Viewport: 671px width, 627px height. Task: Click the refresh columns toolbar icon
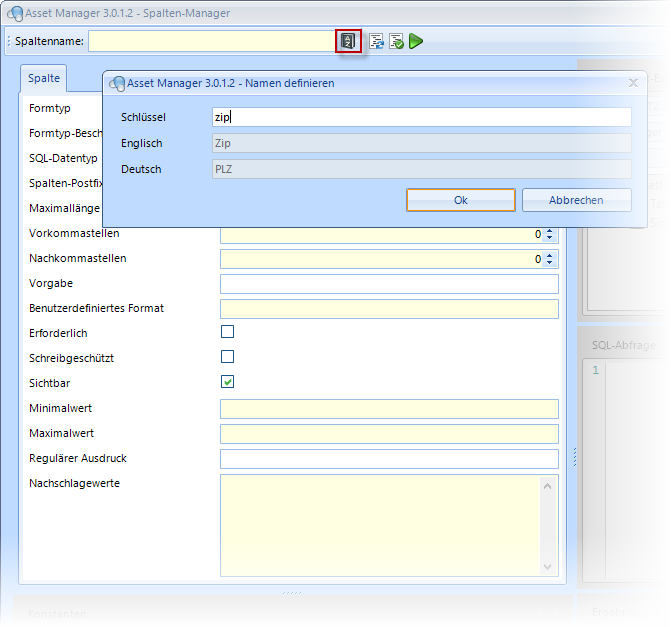[x=376, y=42]
